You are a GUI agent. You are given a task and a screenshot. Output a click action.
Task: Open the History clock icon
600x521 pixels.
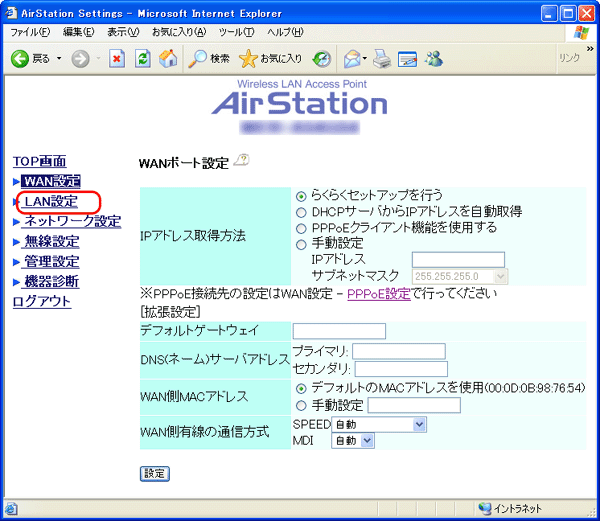point(321,59)
